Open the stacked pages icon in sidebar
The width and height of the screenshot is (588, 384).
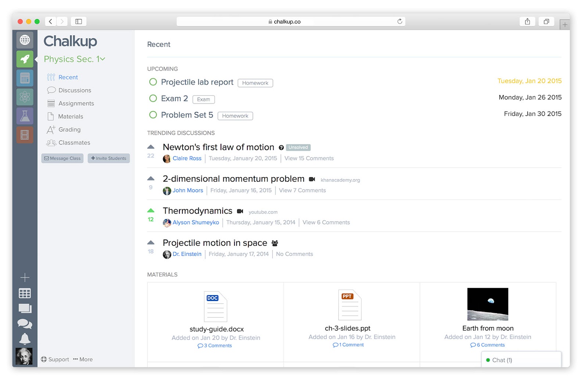point(25,308)
